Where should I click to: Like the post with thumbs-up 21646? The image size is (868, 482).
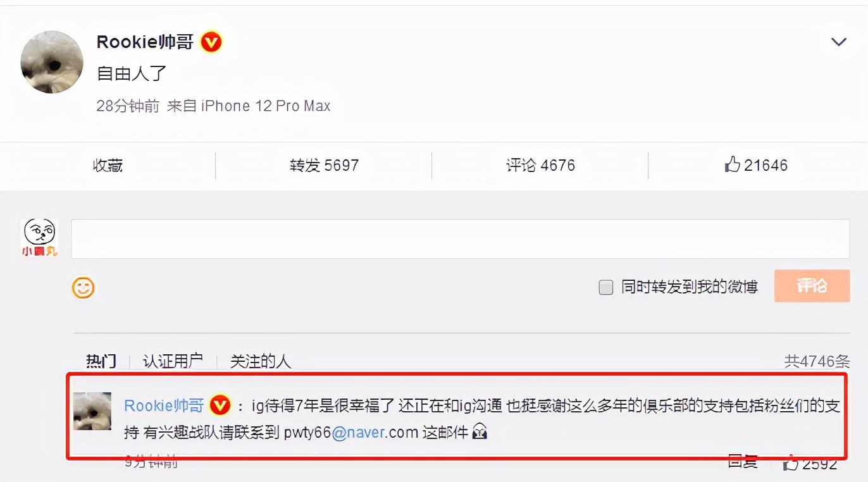point(756,166)
